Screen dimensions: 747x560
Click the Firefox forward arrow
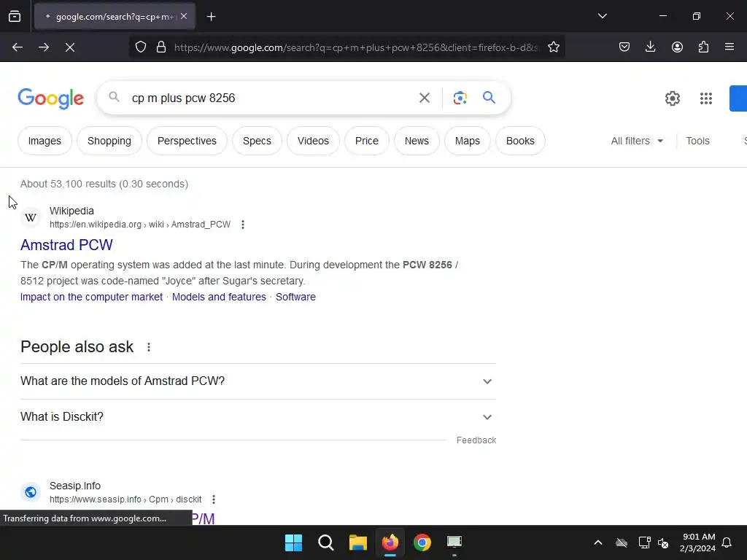click(44, 47)
